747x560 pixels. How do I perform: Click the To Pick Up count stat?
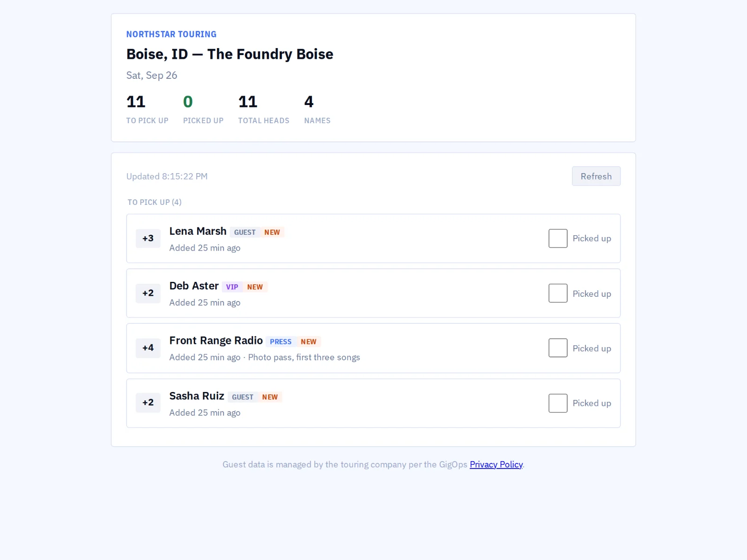coord(147,109)
